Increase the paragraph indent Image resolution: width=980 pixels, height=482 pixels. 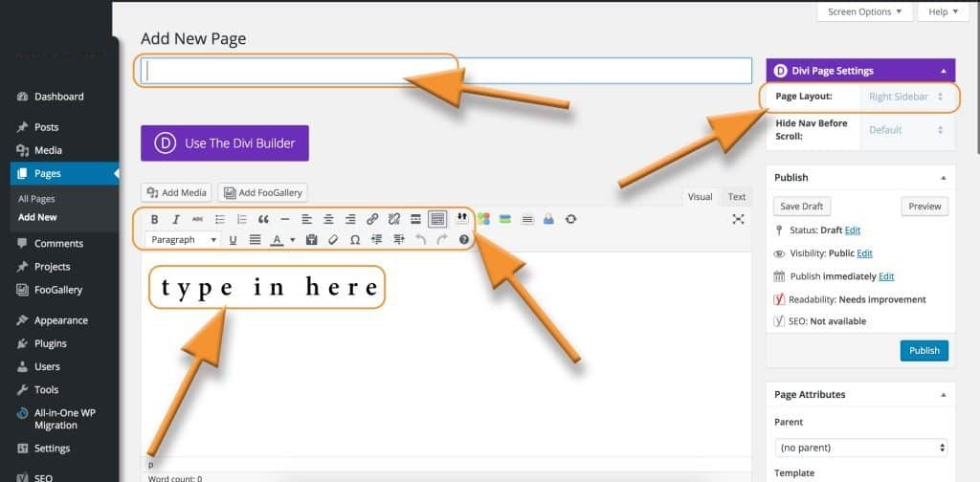point(399,240)
